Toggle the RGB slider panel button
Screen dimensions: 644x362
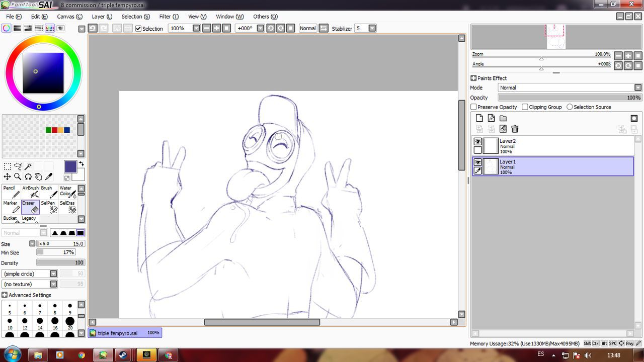pyautogui.click(x=17, y=28)
